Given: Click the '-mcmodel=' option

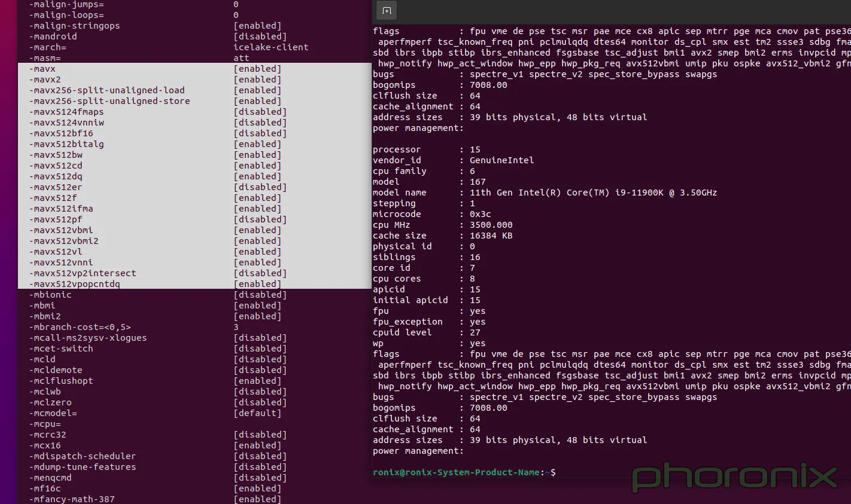Looking at the screenshot, I should pos(53,413).
